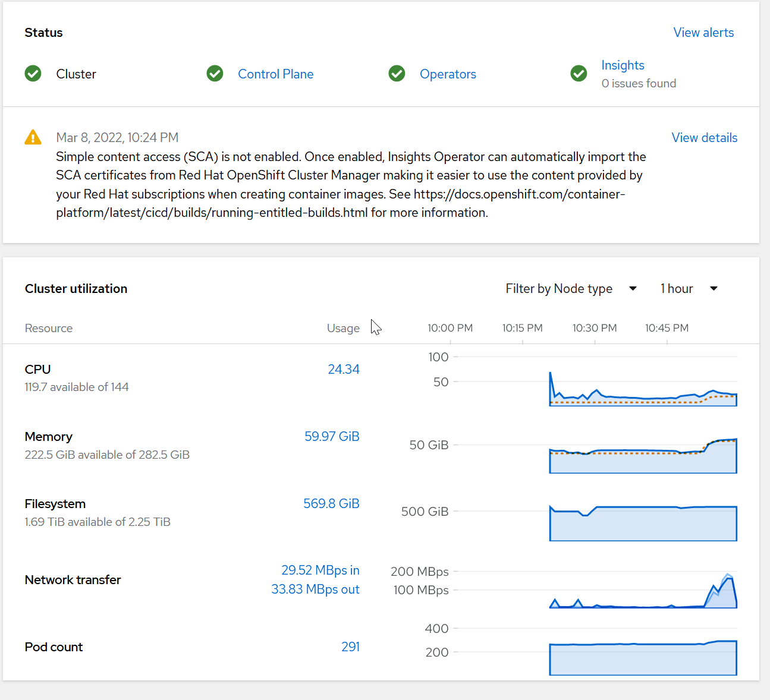Click the Resource column header
Viewport: 770px width, 700px height.
[x=49, y=329]
